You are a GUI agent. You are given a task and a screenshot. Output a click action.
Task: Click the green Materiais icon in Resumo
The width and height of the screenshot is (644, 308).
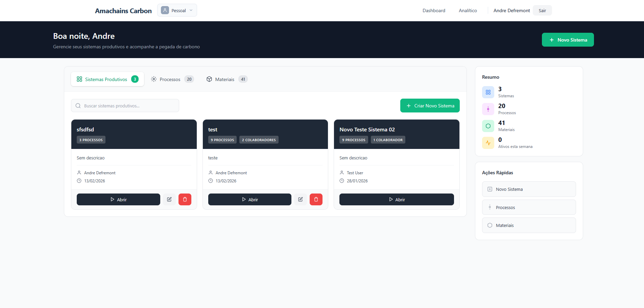tap(488, 126)
